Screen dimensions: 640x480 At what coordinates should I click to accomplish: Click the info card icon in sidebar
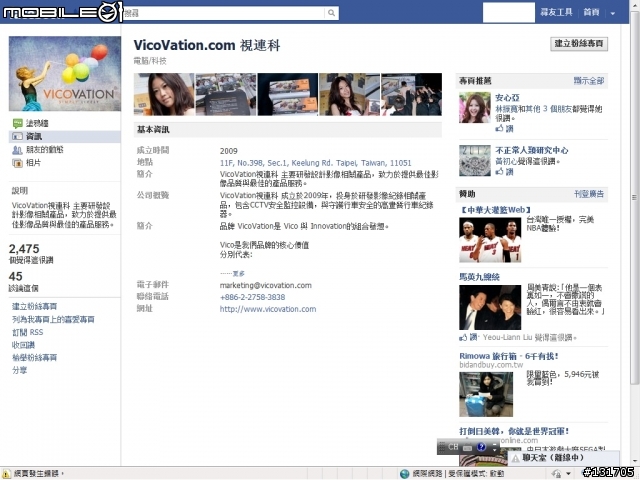pyautogui.click(x=17, y=136)
